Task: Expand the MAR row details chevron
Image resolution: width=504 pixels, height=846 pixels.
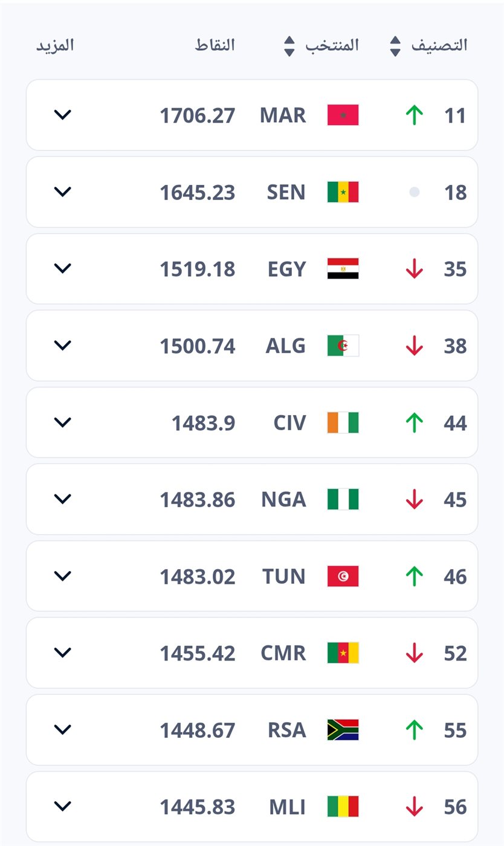Action: (x=63, y=115)
